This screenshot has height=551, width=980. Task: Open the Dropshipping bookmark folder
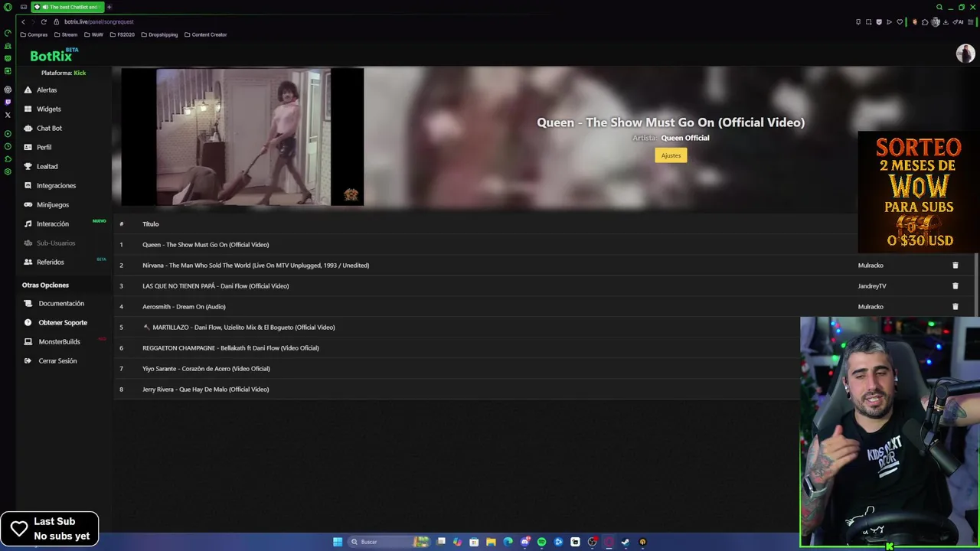159,34
